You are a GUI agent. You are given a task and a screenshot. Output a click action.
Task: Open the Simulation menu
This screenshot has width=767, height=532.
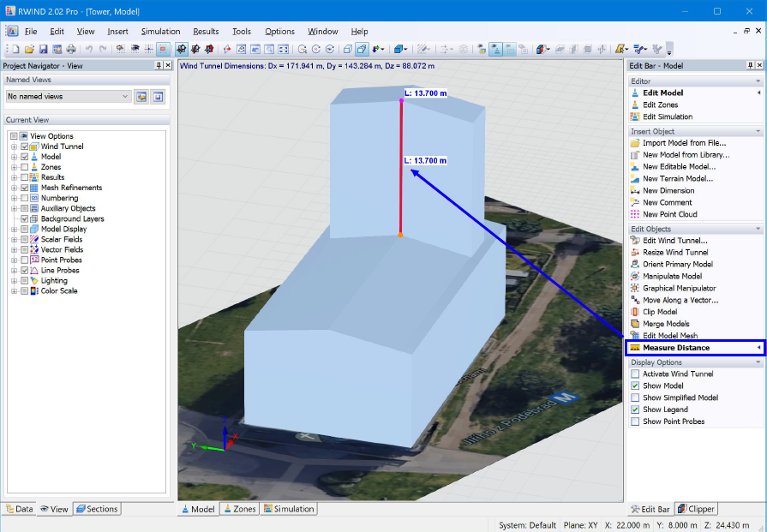click(x=159, y=32)
